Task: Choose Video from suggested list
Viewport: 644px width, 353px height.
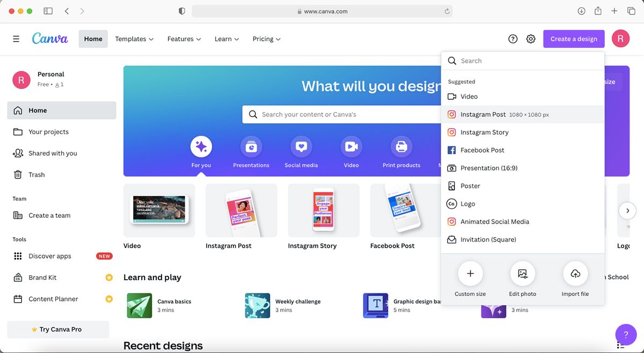Action: [523, 97]
